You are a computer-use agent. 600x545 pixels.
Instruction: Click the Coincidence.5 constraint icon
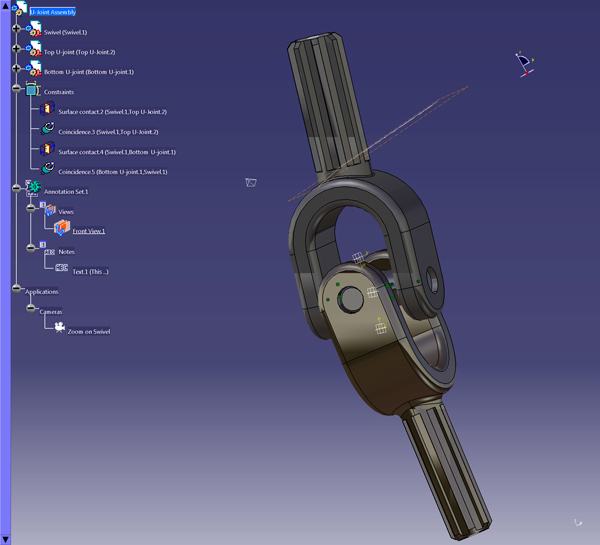[x=47, y=170]
